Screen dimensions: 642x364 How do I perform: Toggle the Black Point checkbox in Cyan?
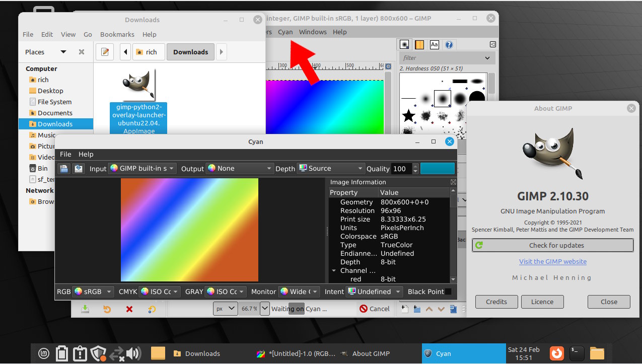click(x=448, y=292)
